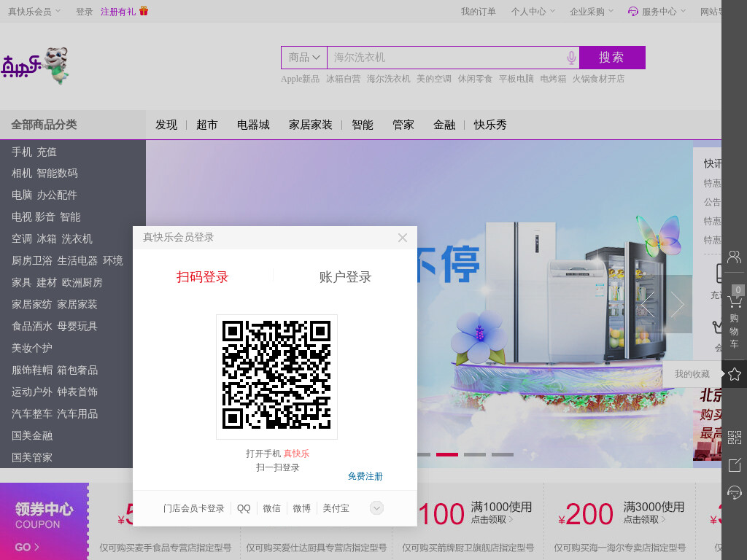Open the 国美管家 category

pos(32,458)
